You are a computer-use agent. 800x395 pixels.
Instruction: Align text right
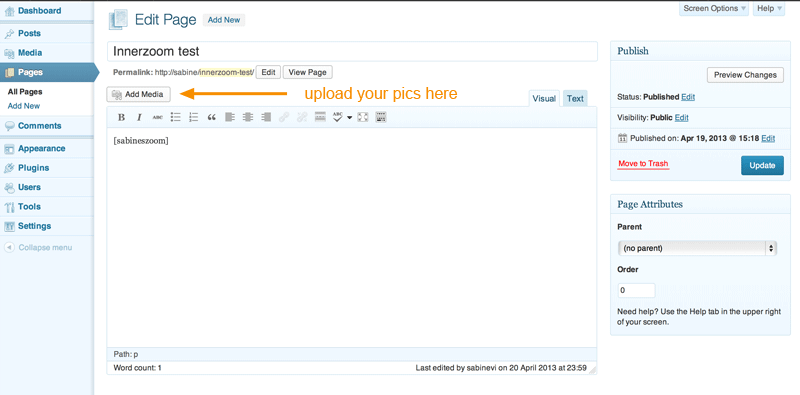point(266,117)
